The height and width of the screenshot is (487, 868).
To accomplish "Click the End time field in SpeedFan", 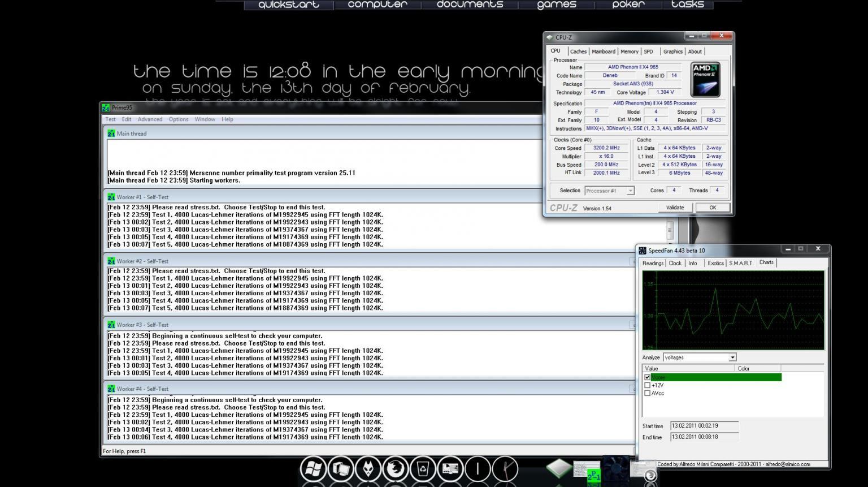I will (x=704, y=437).
